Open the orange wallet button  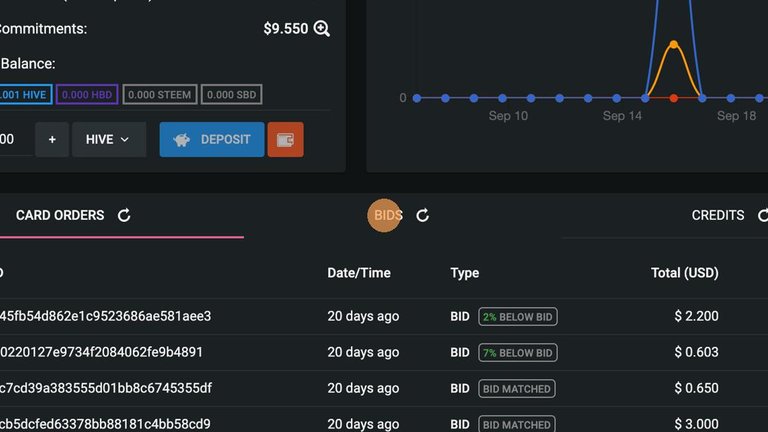286,140
